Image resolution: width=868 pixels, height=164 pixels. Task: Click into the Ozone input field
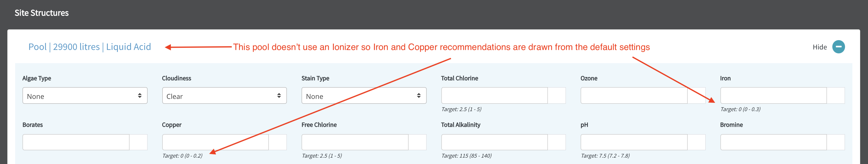634,95
